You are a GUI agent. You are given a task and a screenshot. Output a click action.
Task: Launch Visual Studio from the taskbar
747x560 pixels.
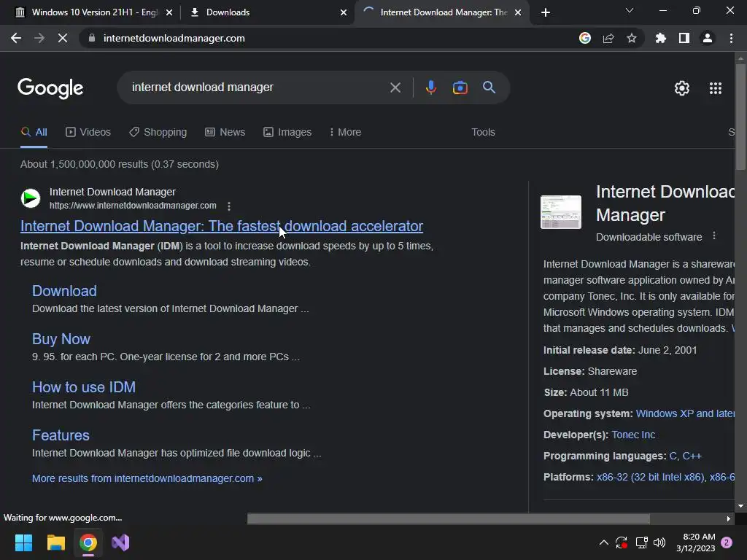coord(120,542)
